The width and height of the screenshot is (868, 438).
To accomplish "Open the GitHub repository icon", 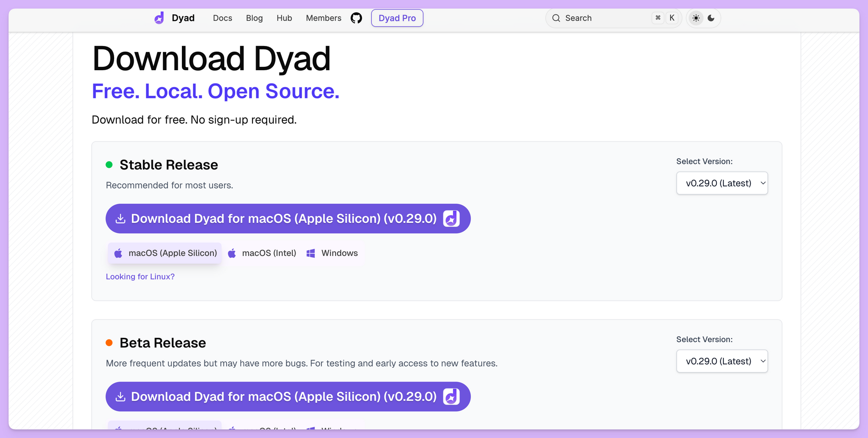I will tap(356, 18).
